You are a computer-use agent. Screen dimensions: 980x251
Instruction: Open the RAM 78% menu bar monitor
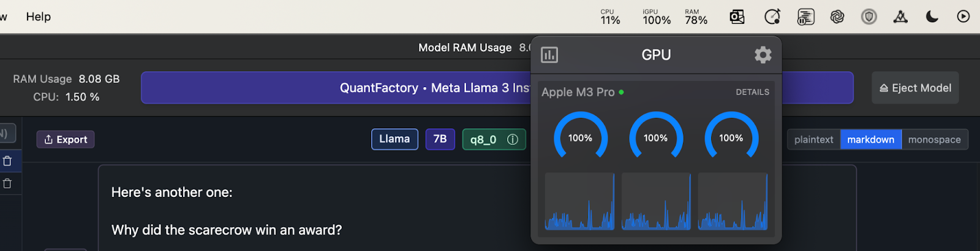point(696,17)
